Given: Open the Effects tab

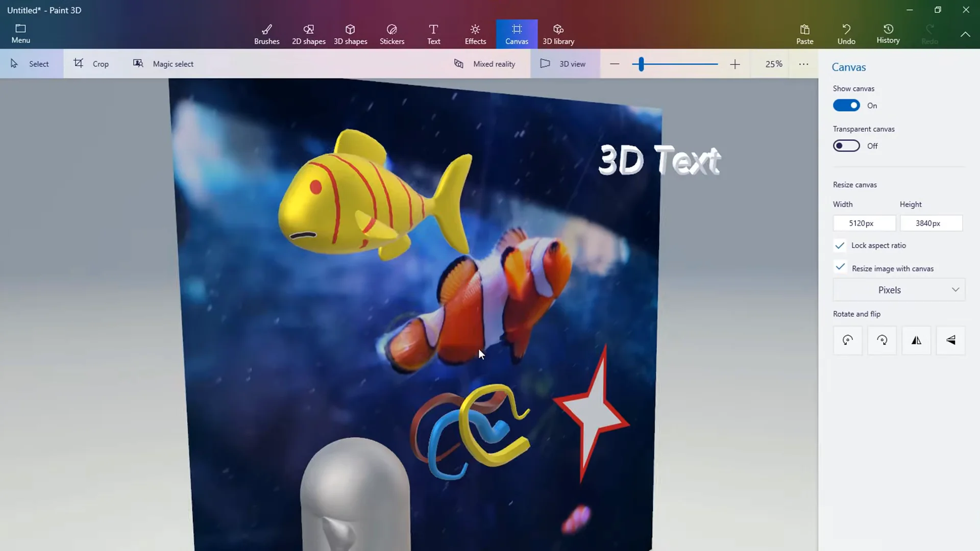Looking at the screenshot, I should tap(475, 34).
